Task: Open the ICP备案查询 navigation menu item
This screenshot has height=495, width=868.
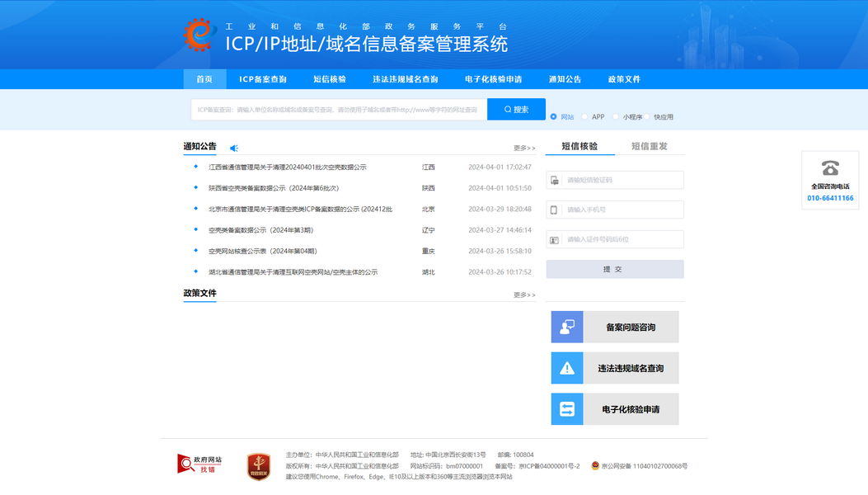Action: click(263, 79)
